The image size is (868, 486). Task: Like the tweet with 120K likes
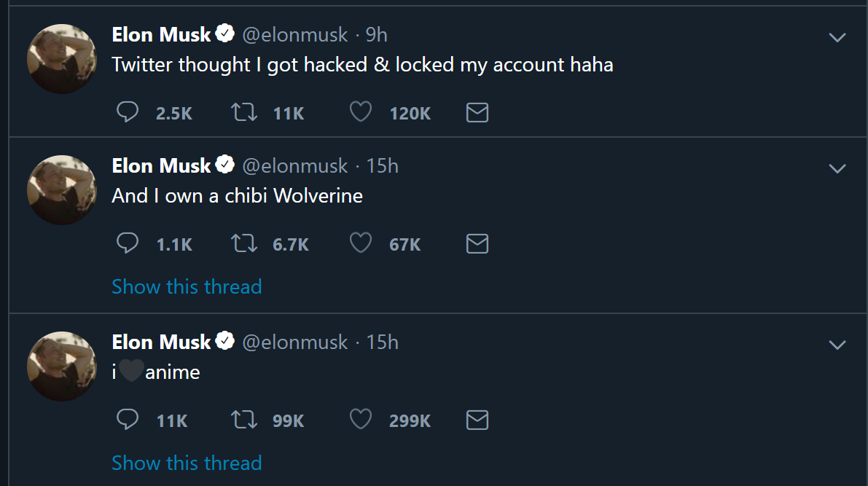[361, 112]
